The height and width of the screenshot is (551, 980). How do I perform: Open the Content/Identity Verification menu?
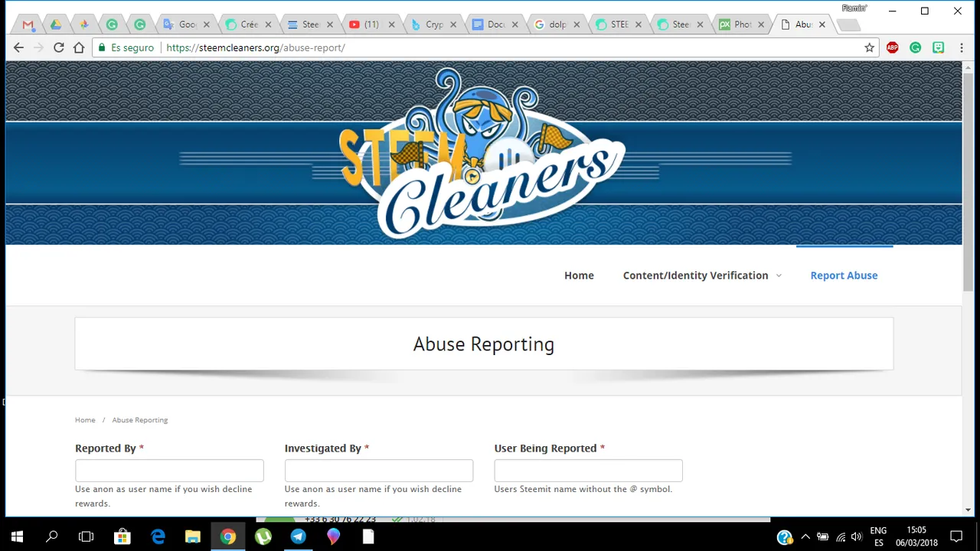coord(695,275)
